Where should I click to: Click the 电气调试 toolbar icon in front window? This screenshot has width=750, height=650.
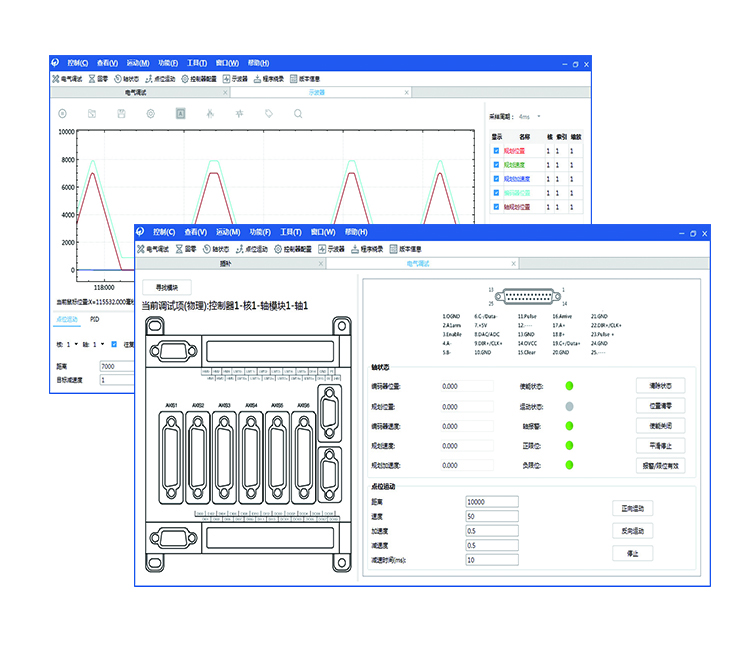tap(157, 249)
